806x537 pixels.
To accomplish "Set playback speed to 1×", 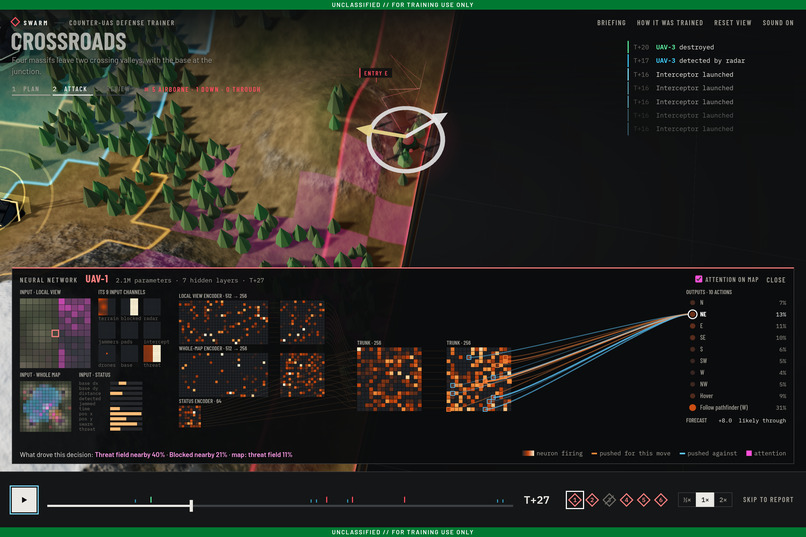I will (x=705, y=499).
